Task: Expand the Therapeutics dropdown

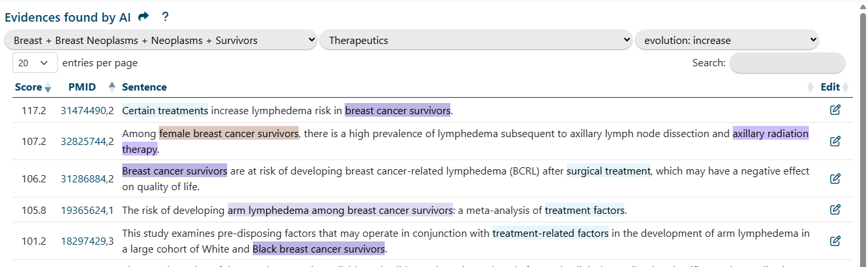Action: click(x=476, y=41)
